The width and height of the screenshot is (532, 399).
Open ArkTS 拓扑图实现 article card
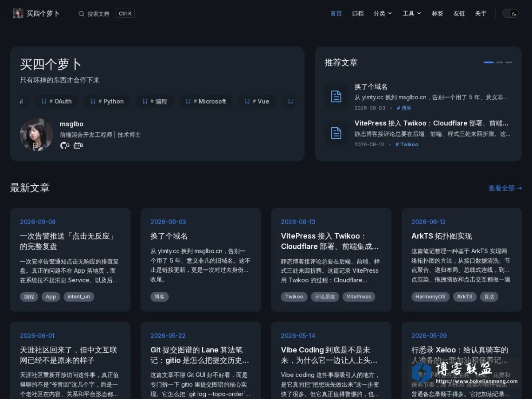click(x=462, y=260)
